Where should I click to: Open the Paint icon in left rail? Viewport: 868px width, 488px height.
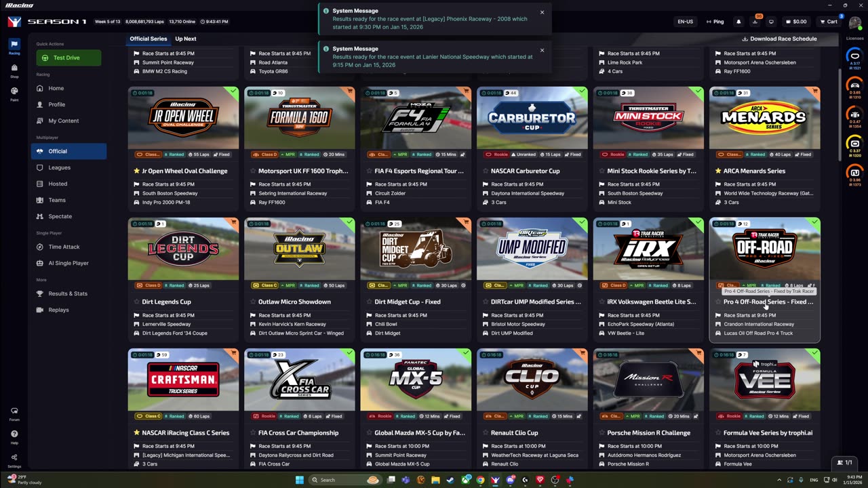pos(14,93)
